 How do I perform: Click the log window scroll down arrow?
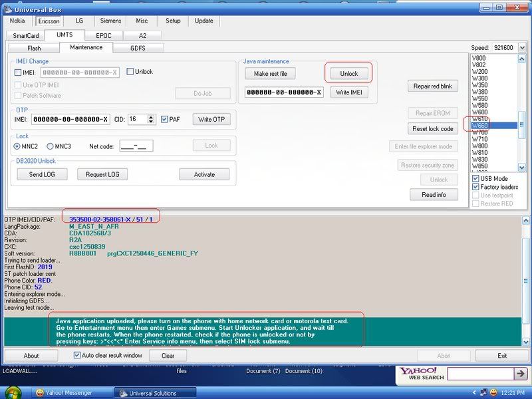[525, 342]
